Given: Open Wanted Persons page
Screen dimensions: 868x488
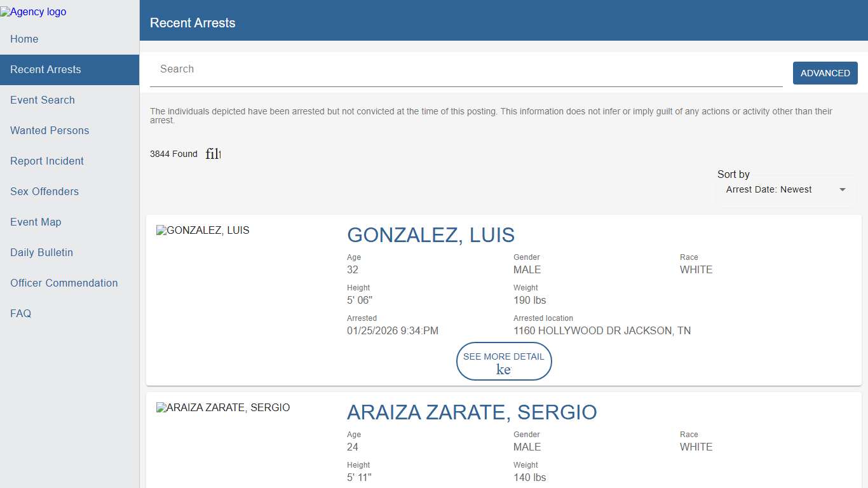Looking at the screenshot, I should [50, 130].
